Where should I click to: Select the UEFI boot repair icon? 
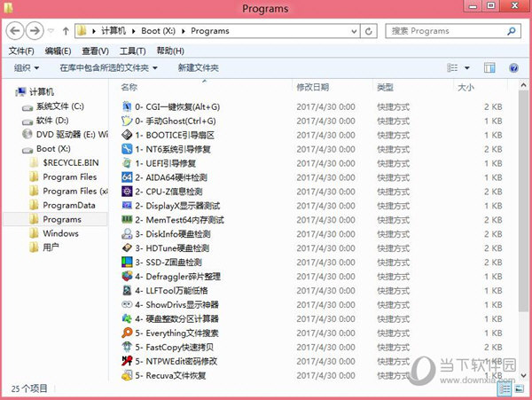(127, 163)
